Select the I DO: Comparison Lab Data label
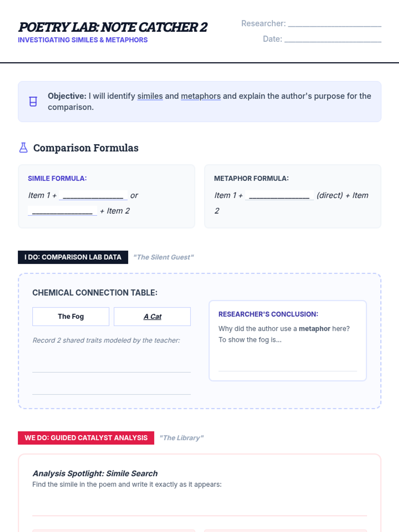The image size is (399, 532). coord(73,257)
